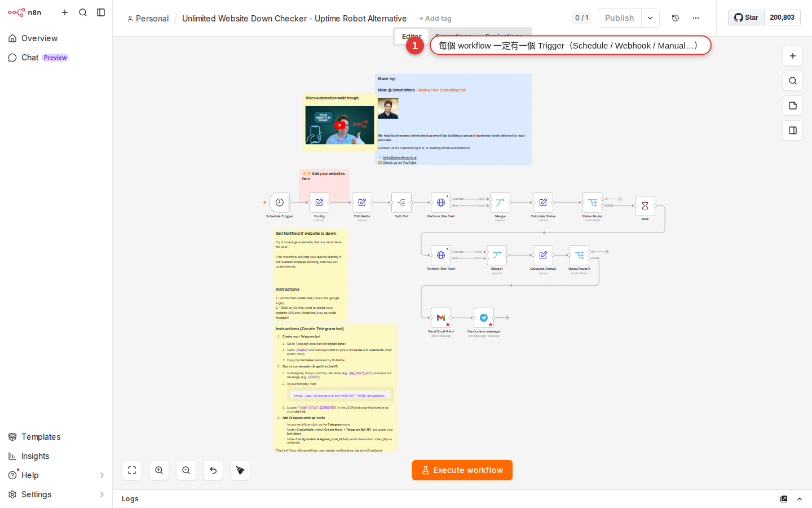This screenshot has height=508, width=812.
Task: Expand the Settings submenu
Action: click(x=102, y=494)
